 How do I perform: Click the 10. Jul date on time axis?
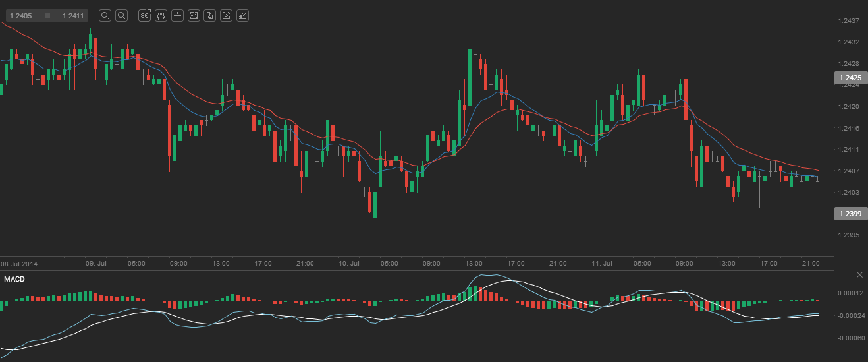[349, 263]
